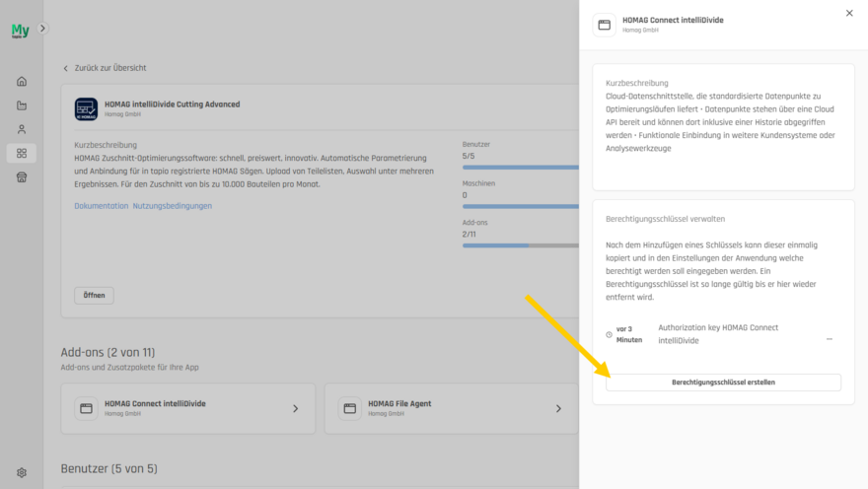Open the options menu for the Authorization key entry
Screen dimensions: 868x489
(x=830, y=339)
